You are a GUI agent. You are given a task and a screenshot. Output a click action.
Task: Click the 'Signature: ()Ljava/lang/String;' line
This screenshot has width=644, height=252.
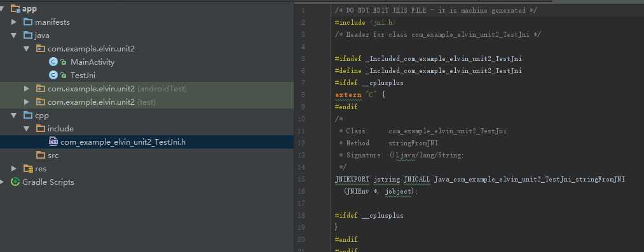point(401,156)
